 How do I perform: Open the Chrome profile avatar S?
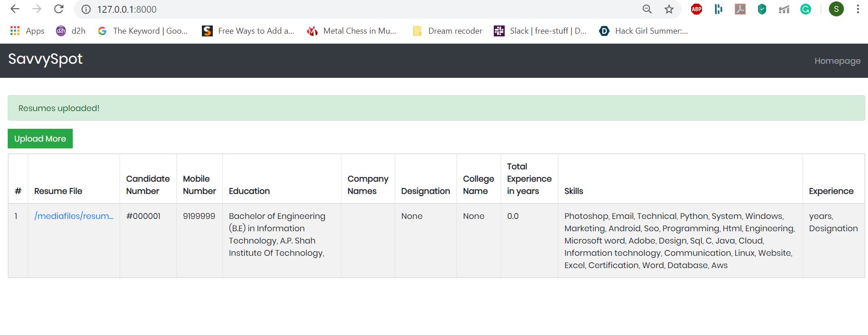click(x=836, y=9)
